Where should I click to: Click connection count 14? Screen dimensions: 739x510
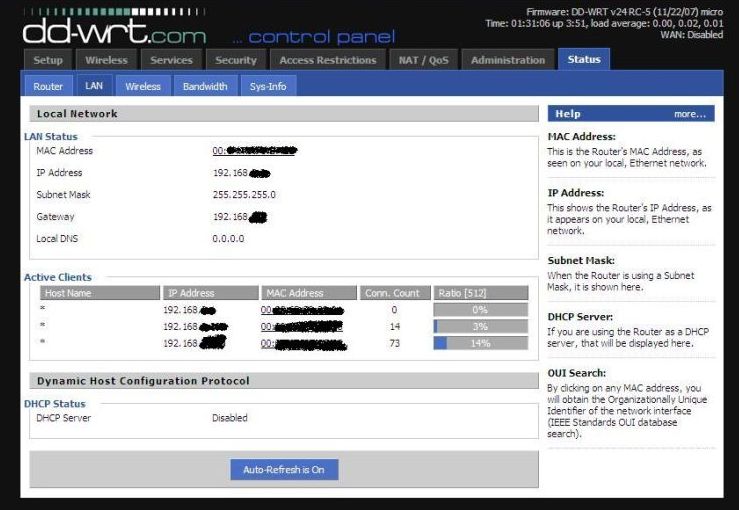pos(394,326)
